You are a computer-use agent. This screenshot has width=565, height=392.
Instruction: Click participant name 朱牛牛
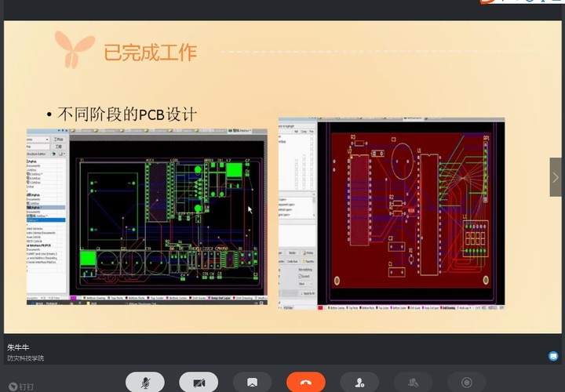pyautogui.click(x=18, y=347)
